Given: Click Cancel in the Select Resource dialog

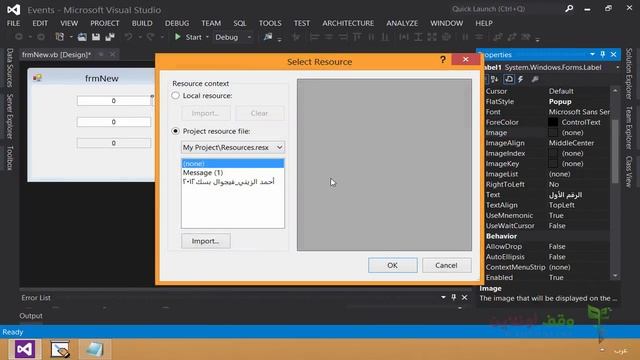Looking at the screenshot, I should click(x=447, y=265).
